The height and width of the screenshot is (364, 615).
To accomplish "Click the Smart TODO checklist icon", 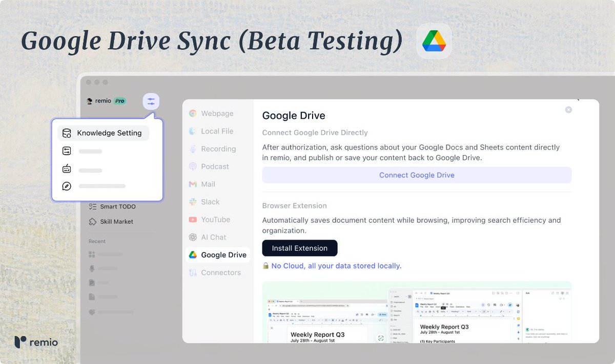I will [x=93, y=207].
